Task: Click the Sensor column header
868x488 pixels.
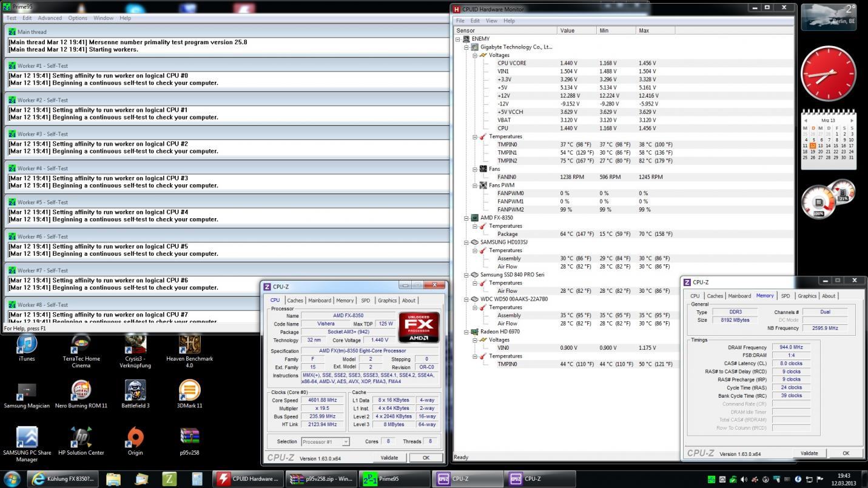Action: pos(505,30)
